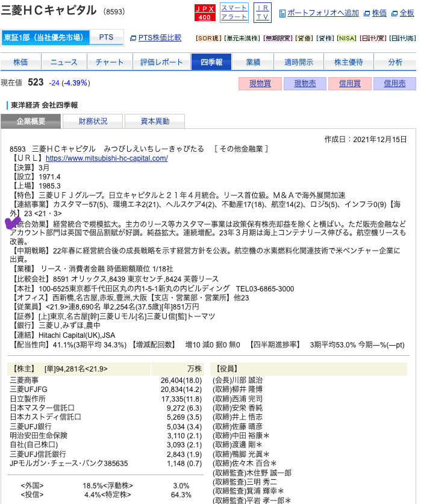Switch to the 財務状況 sub-tab

(x=93, y=121)
